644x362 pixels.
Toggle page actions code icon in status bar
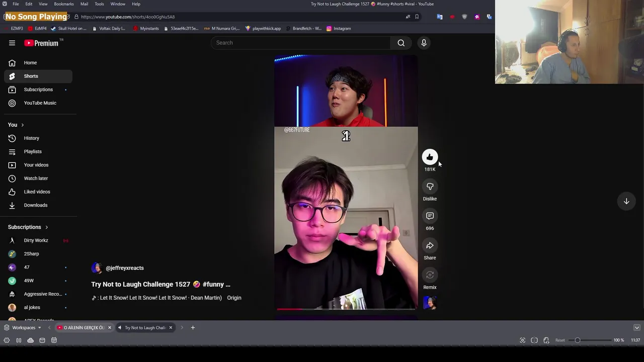point(546,340)
